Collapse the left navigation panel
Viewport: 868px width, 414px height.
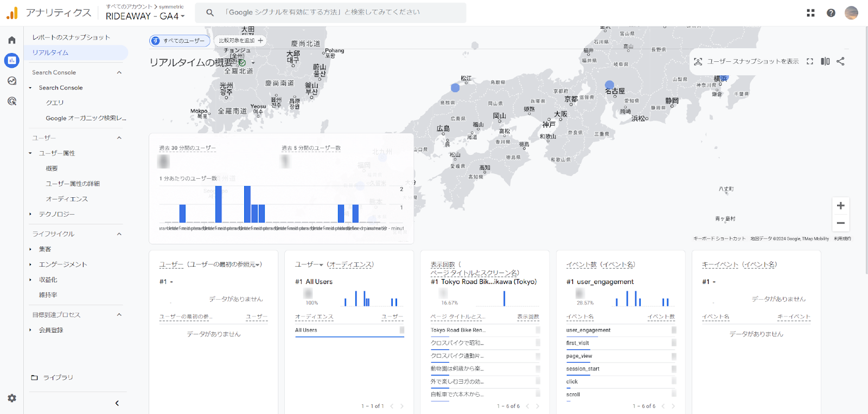pyautogui.click(x=117, y=403)
